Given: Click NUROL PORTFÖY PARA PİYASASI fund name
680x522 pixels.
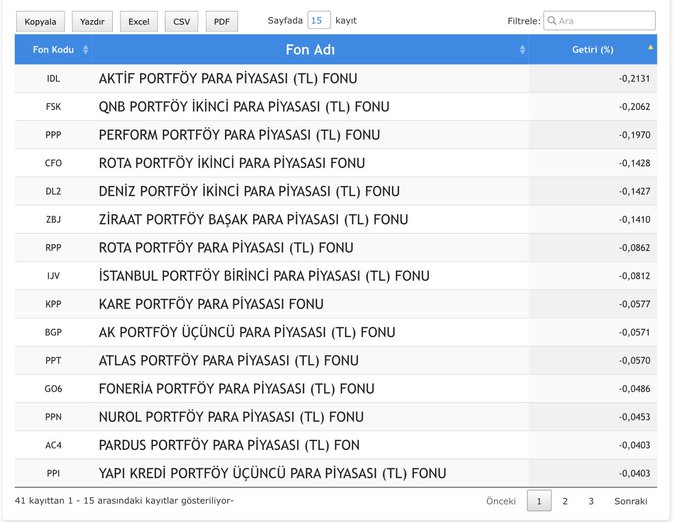Looking at the screenshot, I should point(231,417).
